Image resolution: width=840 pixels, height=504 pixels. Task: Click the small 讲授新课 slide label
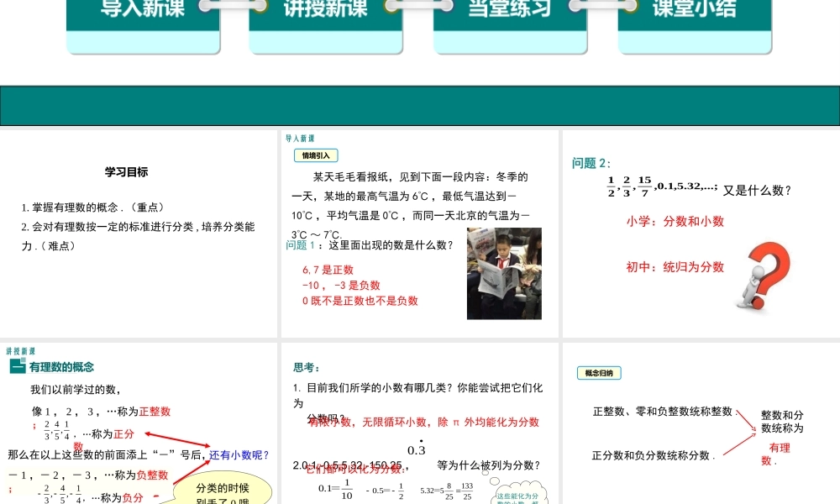click(x=21, y=351)
